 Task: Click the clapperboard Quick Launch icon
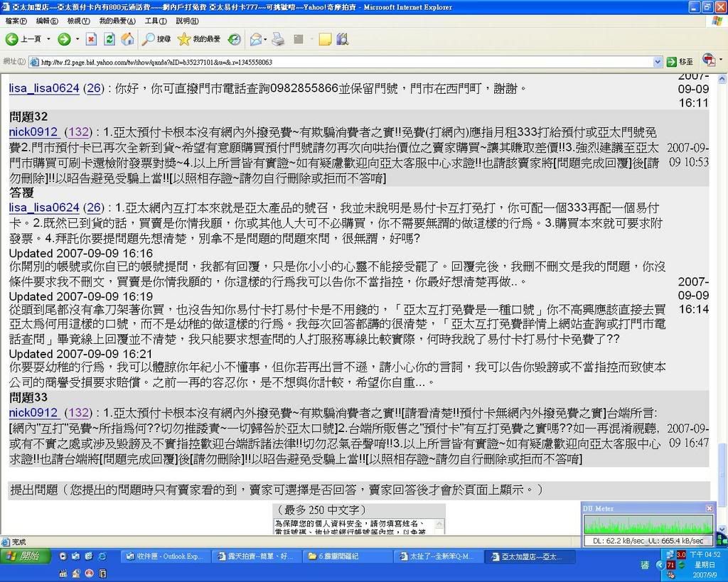tap(63, 573)
